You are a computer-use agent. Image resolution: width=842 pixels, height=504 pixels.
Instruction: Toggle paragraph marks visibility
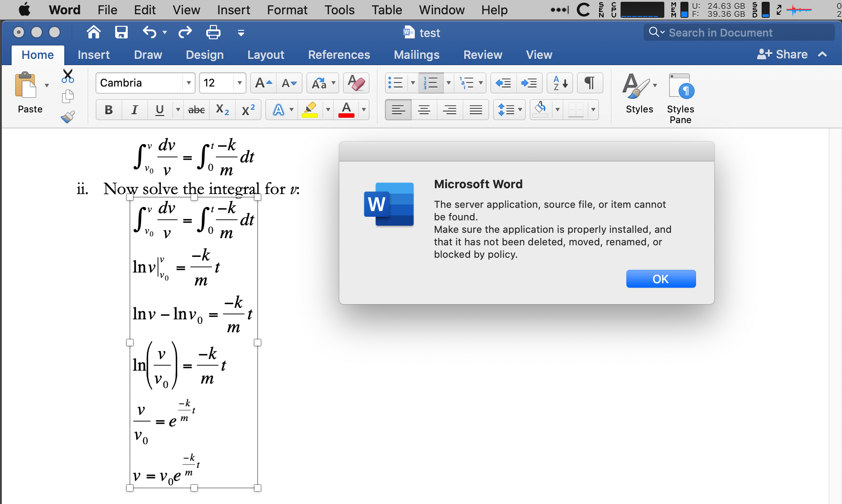590,83
